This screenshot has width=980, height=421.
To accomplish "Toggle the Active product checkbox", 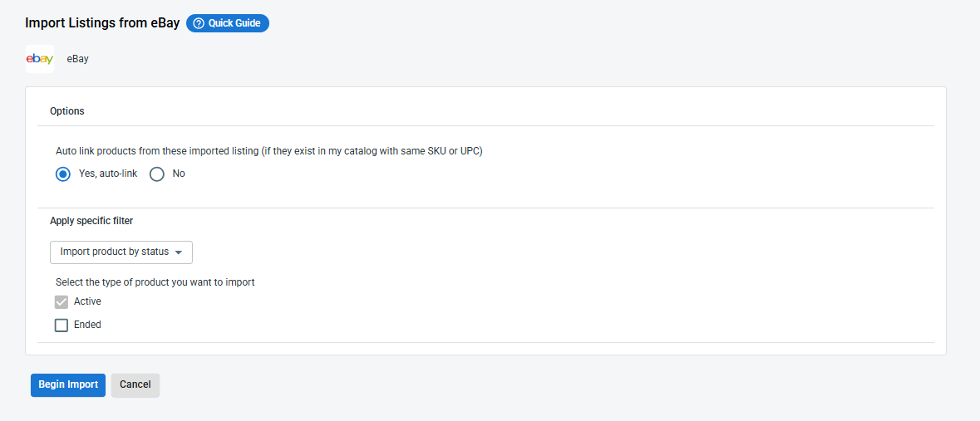I will (62, 301).
